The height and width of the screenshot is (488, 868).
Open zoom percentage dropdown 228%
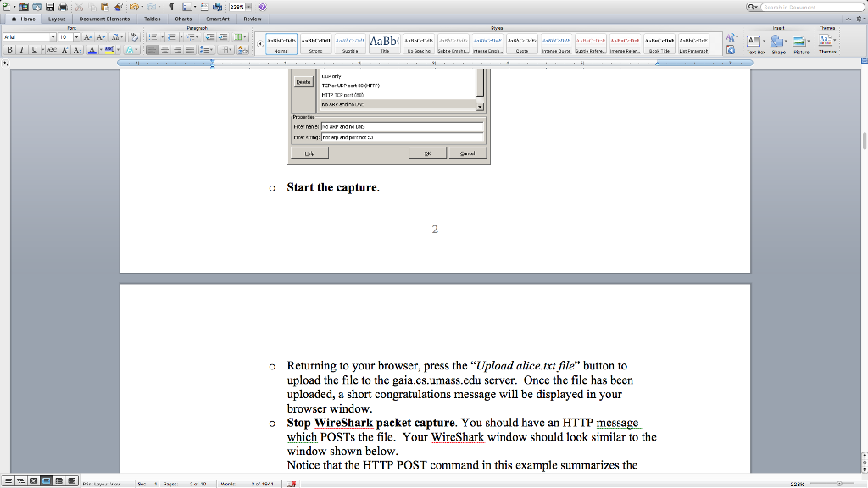tap(248, 7)
